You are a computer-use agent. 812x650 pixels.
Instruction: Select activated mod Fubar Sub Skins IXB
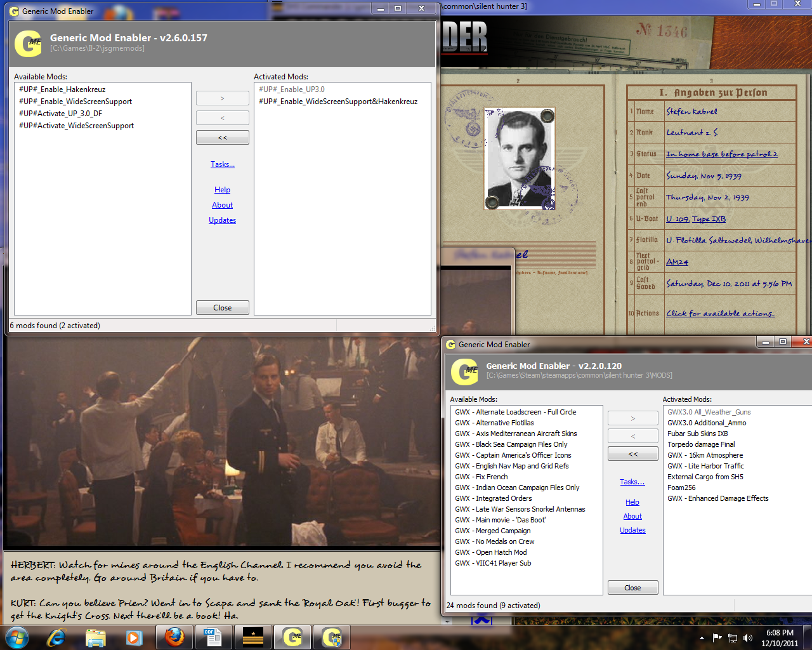point(698,434)
